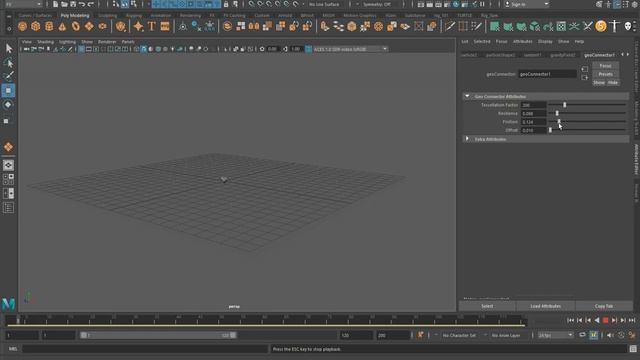Screen dimensions: 640x360
Task: Open the Sign In account dropdown
Action: 527,4
